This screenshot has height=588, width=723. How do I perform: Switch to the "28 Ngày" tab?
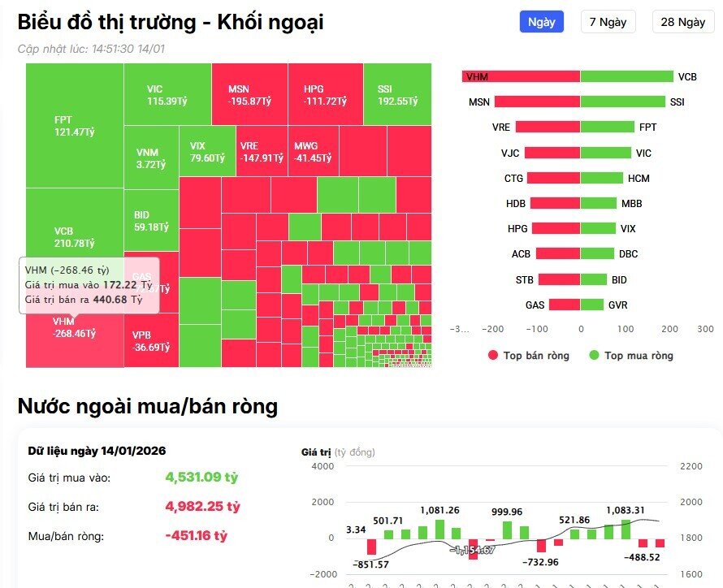pos(682,22)
